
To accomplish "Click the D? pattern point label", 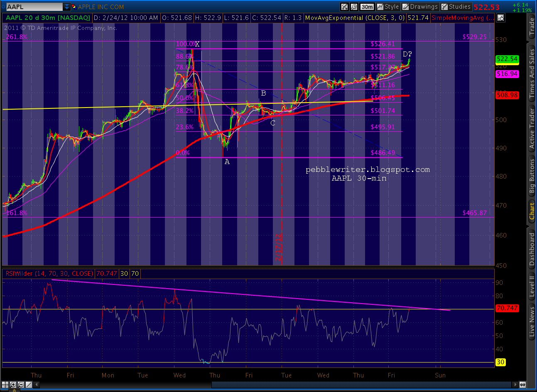I will (407, 54).
